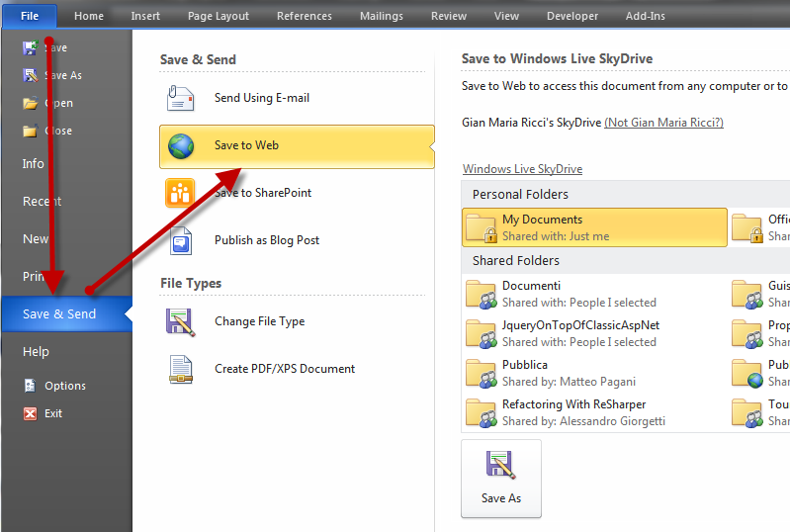Choose Change File Type option

297,322
